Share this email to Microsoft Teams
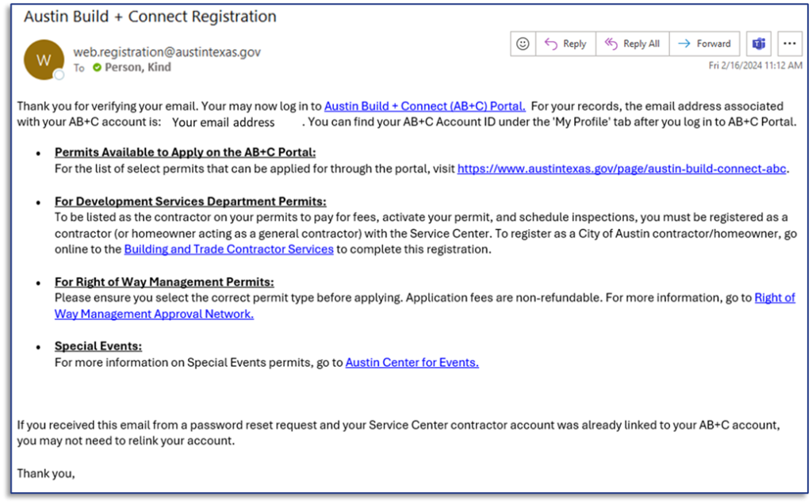This screenshot has height=504, width=812. click(758, 44)
